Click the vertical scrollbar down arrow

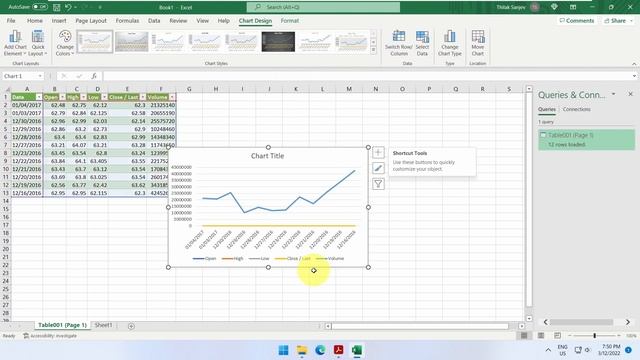pos(529,318)
